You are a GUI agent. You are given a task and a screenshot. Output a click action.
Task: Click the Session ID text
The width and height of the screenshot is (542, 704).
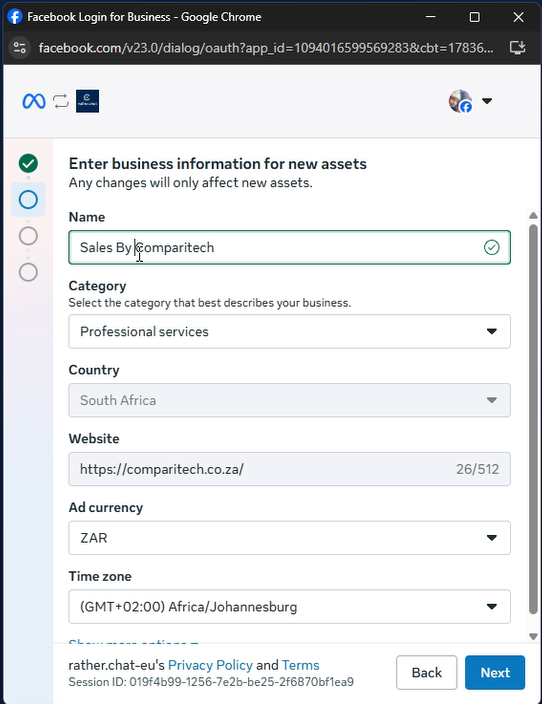[211, 682]
